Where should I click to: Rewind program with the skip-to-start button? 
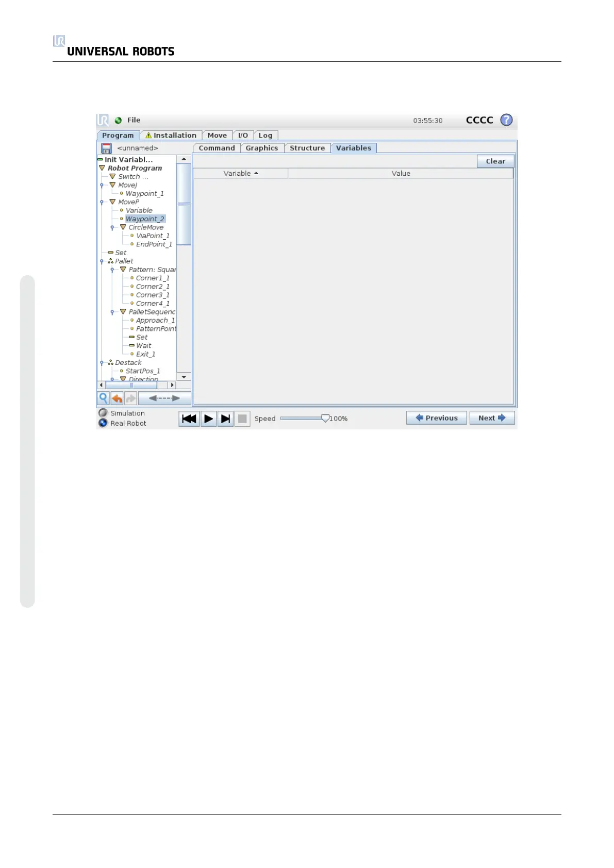point(189,419)
